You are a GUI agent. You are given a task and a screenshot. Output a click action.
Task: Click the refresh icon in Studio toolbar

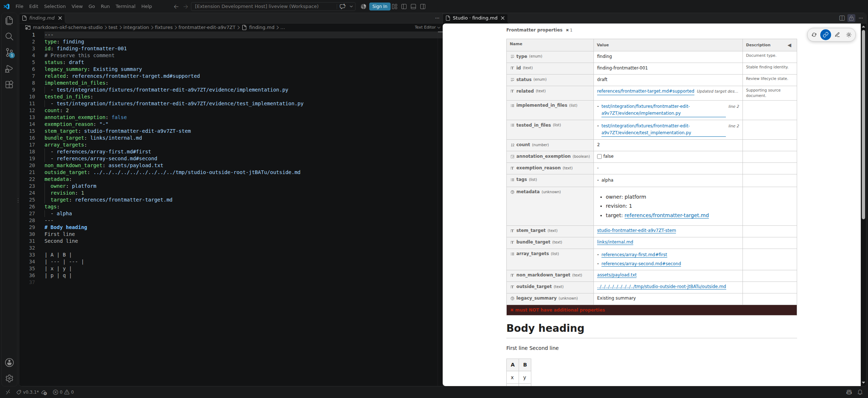coord(814,35)
